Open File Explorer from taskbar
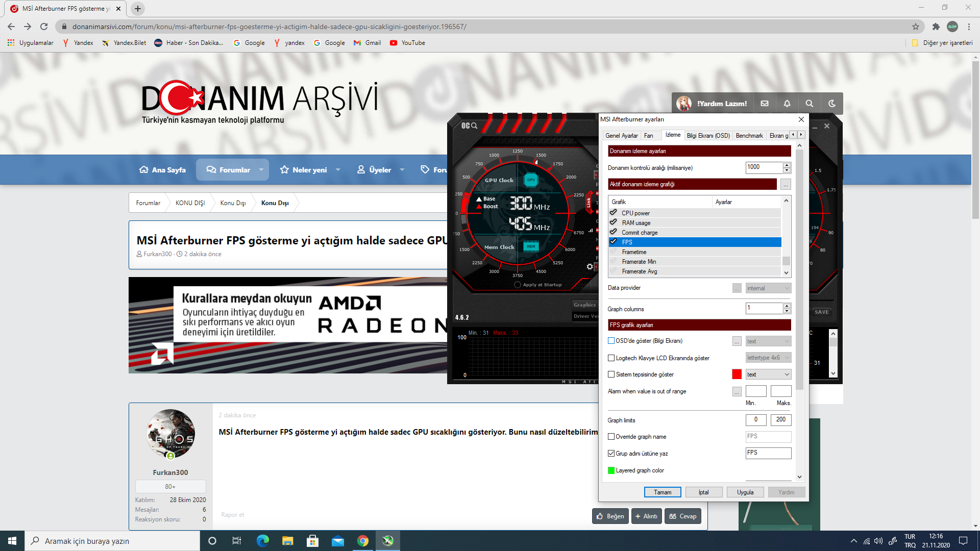 click(287, 541)
